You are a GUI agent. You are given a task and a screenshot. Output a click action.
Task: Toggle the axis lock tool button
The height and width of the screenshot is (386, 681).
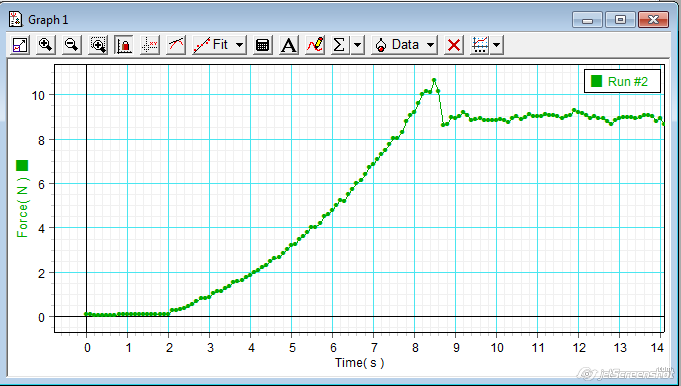coord(124,45)
